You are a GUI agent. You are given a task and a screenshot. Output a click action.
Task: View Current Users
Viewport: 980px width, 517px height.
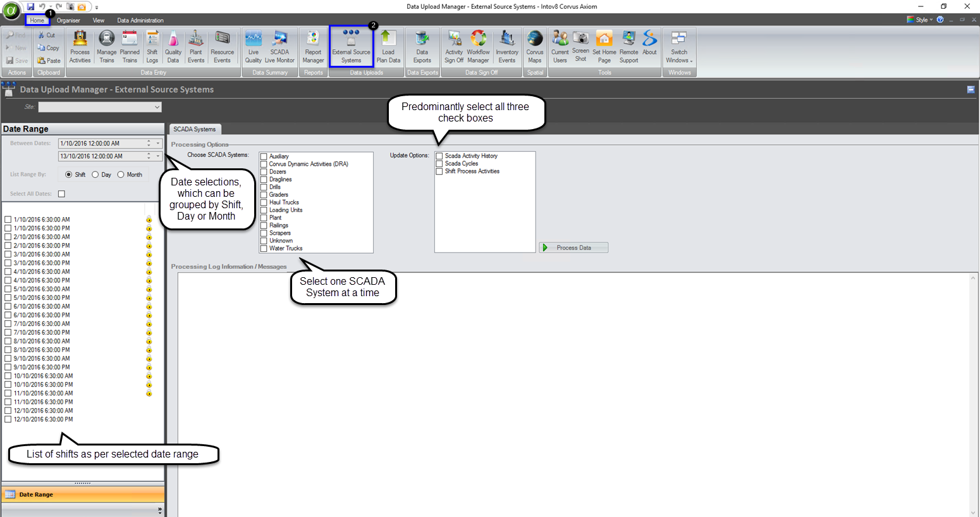560,44
